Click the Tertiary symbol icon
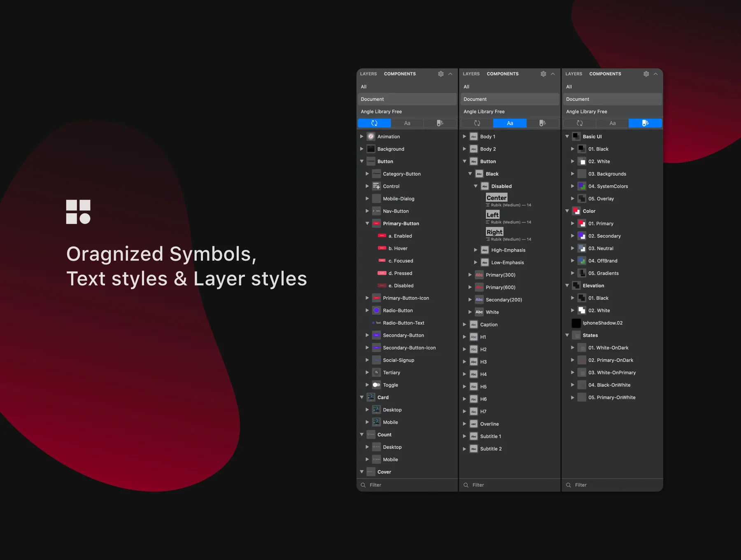Viewport: 741px width, 560px height. tap(376, 373)
